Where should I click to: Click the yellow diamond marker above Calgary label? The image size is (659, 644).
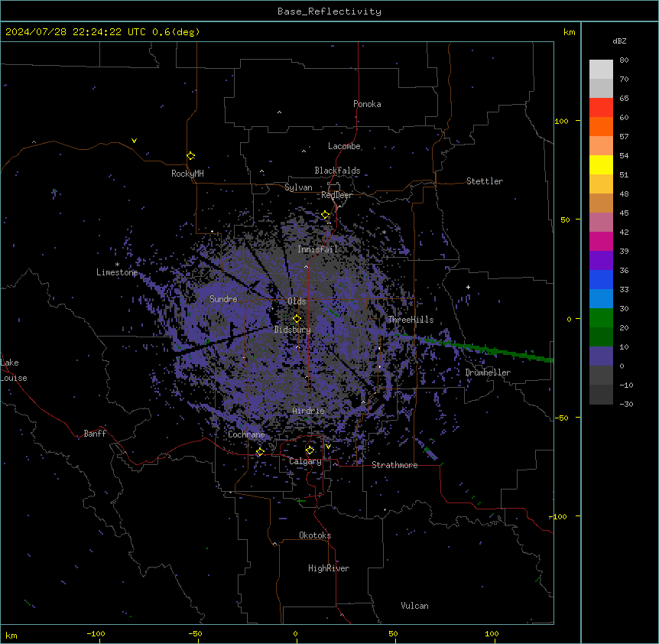[x=310, y=450]
